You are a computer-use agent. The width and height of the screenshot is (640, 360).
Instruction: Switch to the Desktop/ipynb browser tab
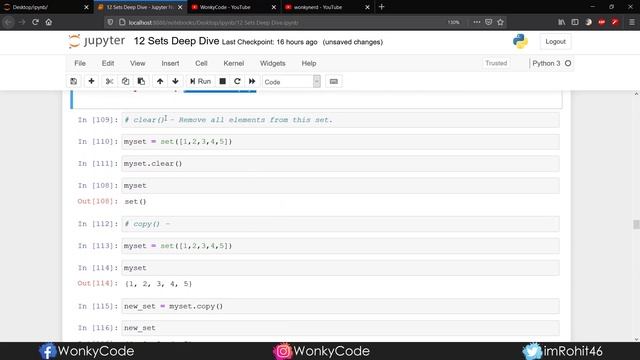[x=47, y=7]
